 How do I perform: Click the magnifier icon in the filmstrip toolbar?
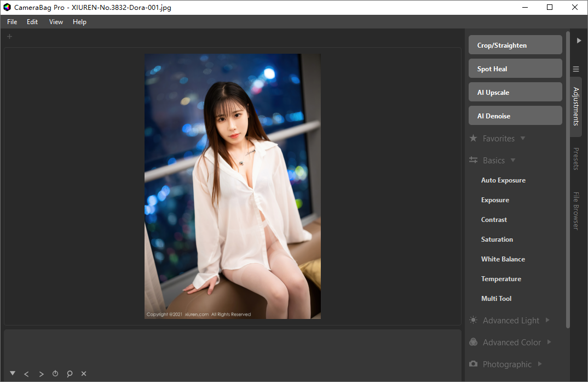(70, 373)
